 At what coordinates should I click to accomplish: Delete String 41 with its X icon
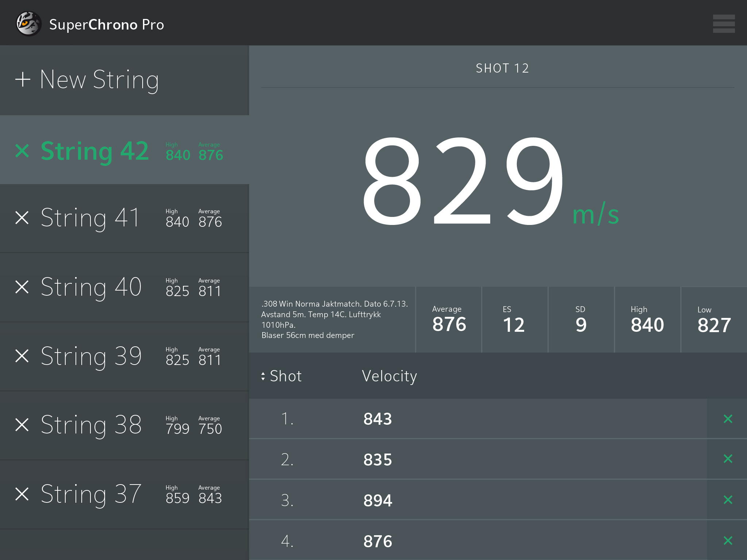click(x=22, y=217)
